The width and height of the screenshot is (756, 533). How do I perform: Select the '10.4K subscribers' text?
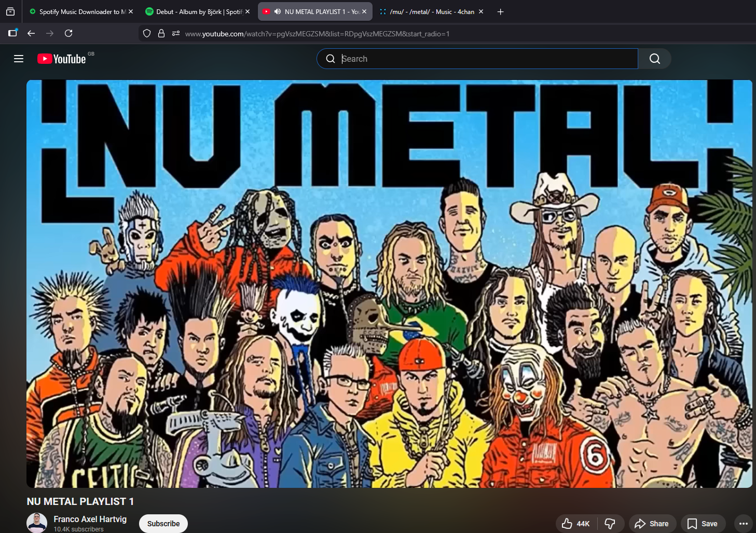click(x=79, y=529)
